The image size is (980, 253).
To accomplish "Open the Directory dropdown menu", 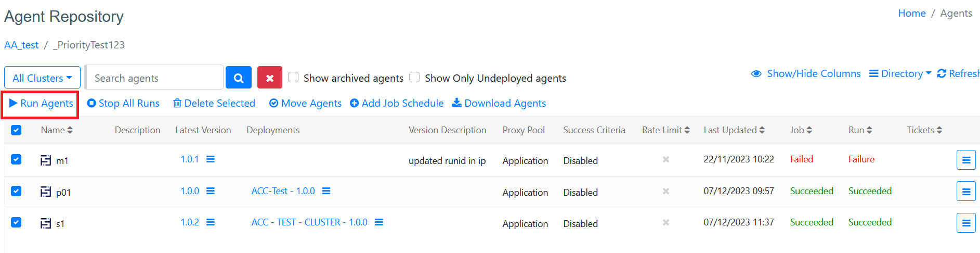I will click(x=900, y=74).
